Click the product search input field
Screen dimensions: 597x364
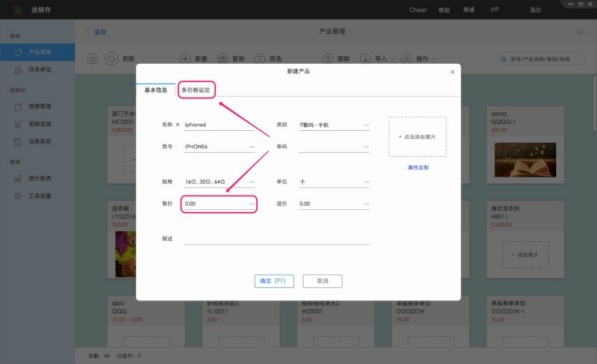(542, 59)
